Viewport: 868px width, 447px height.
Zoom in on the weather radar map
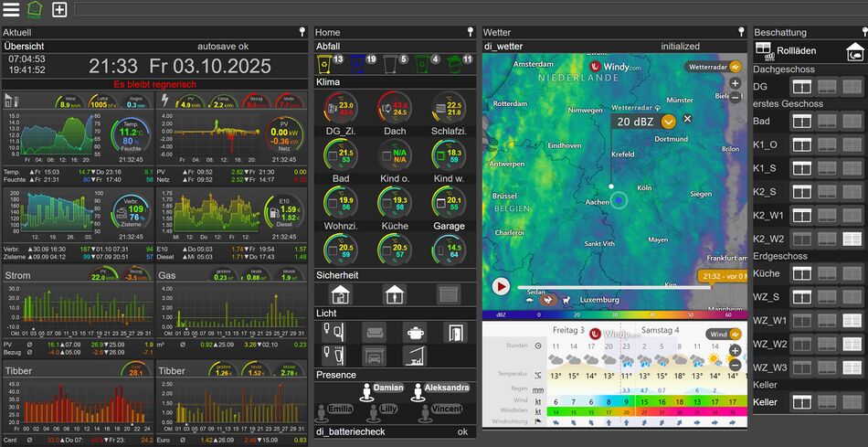pyautogui.click(x=735, y=83)
